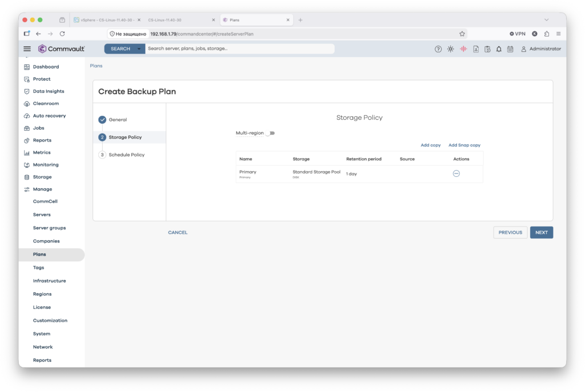Image resolution: width=585 pixels, height=392 pixels.
Task: Open browser extensions icon
Action: (547, 34)
